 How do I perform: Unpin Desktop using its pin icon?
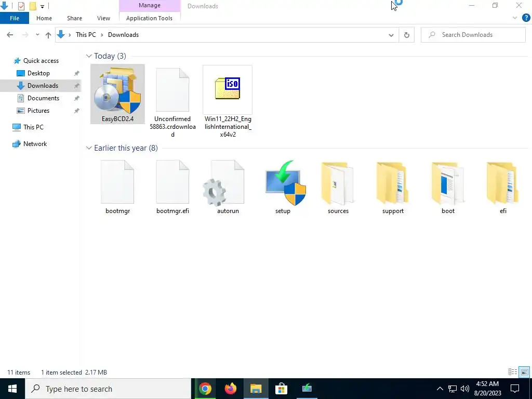(77, 73)
